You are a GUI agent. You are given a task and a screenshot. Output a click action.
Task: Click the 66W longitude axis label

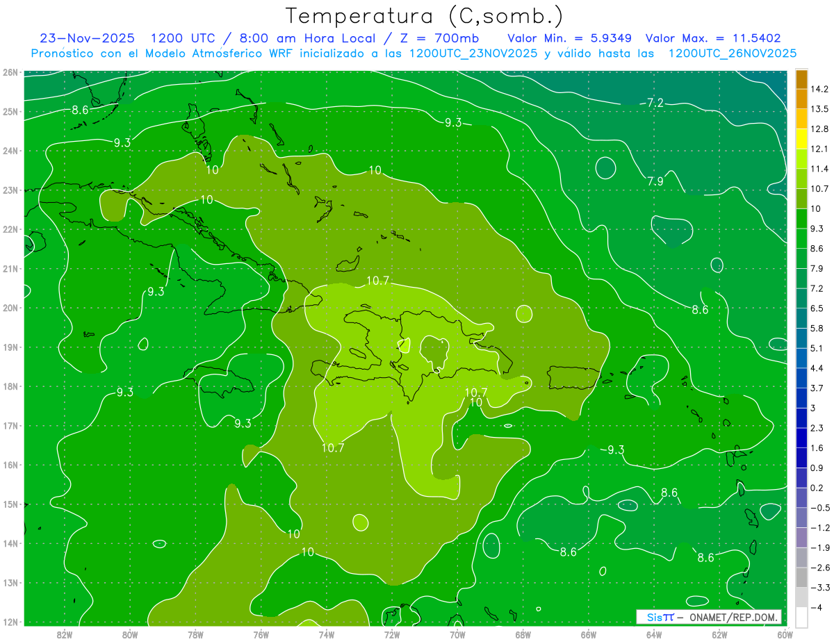point(588,634)
